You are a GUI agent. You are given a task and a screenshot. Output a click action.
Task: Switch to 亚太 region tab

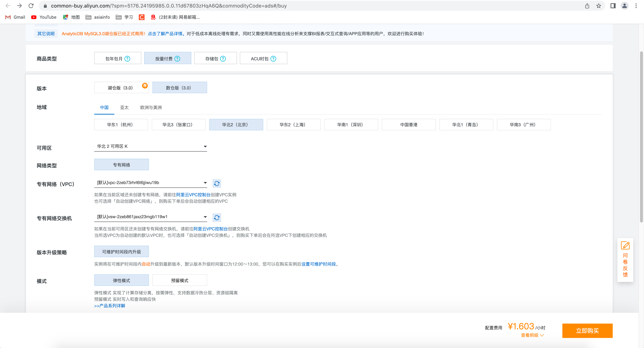point(124,108)
